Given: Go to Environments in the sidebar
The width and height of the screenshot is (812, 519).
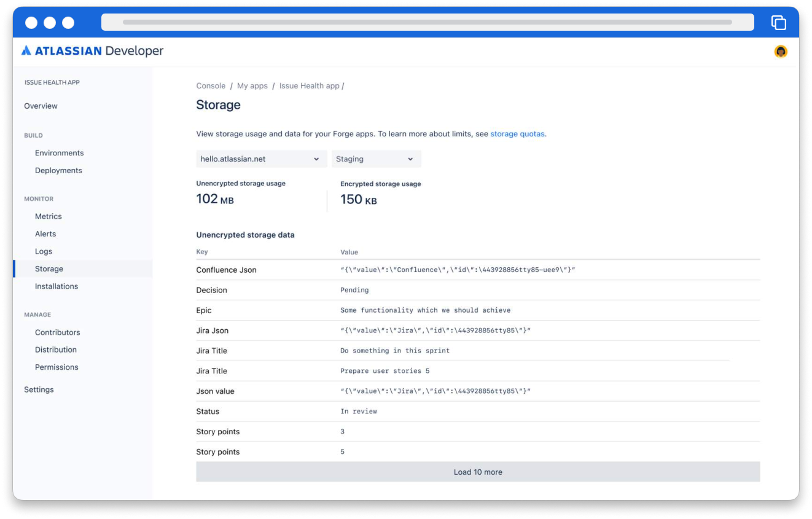Looking at the screenshot, I should tap(59, 153).
